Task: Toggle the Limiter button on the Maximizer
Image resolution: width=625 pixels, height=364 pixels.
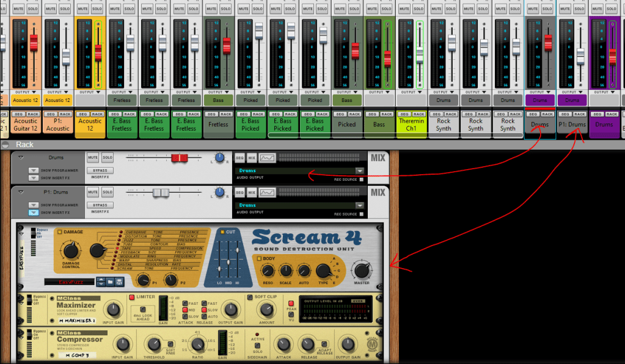Action: point(132,297)
